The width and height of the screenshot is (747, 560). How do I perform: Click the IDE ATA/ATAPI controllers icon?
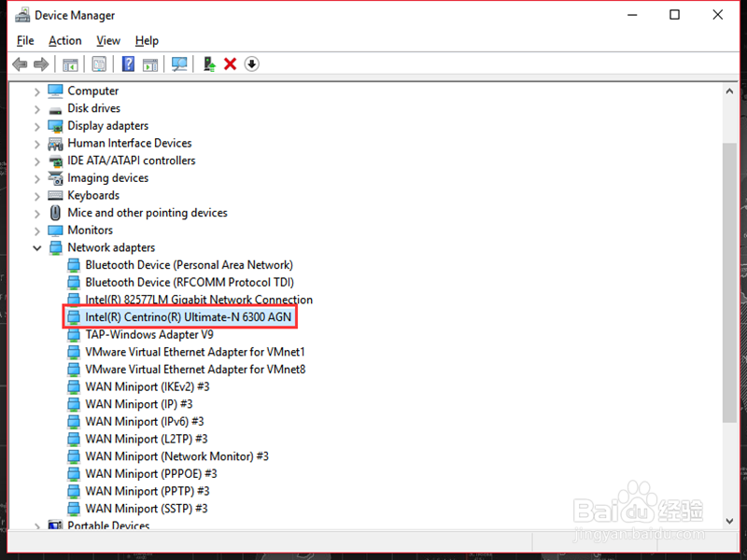coord(56,161)
